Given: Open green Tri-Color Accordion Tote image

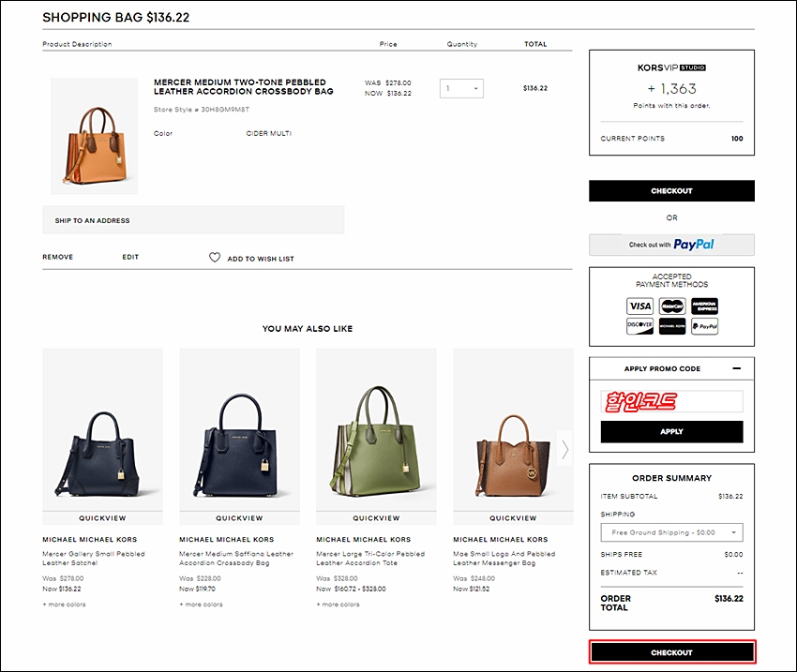Looking at the screenshot, I should (376, 429).
